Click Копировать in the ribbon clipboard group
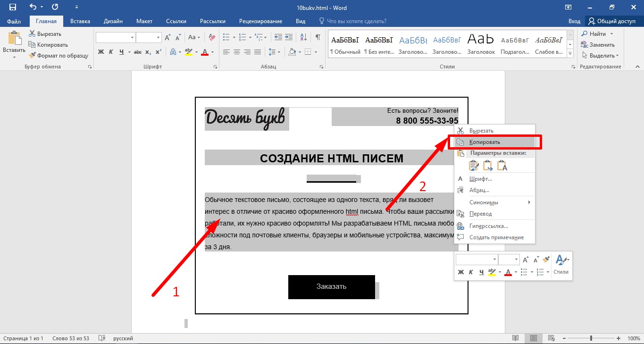This screenshot has width=644, height=344. point(48,45)
